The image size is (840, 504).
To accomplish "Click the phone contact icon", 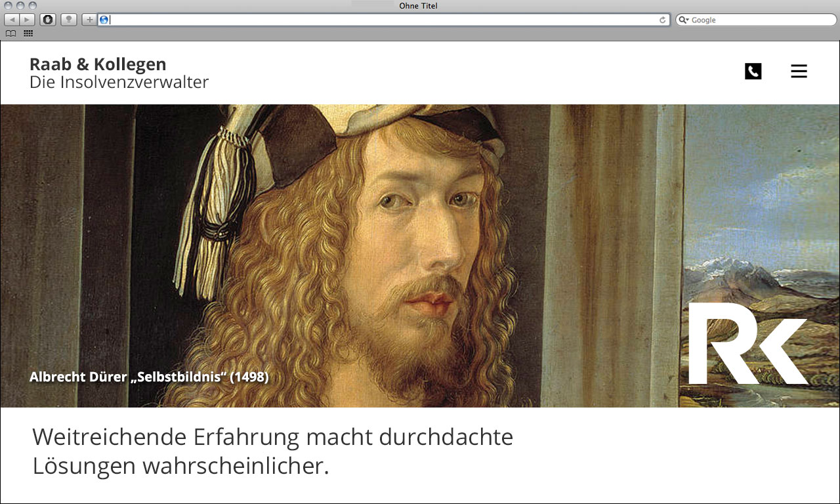I will [753, 72].
